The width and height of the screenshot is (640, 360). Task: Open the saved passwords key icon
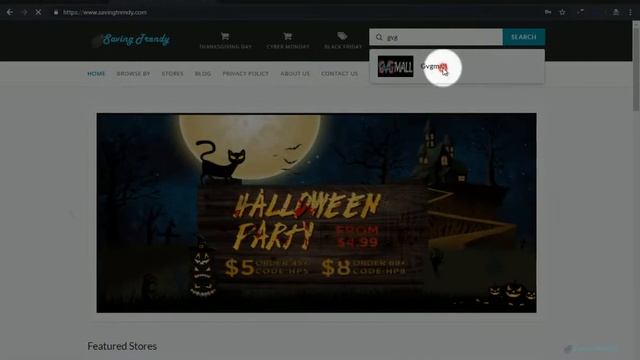(548, 12)
